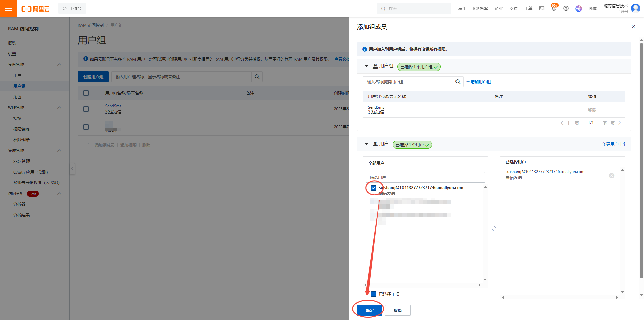
Task: Uncheck the suishang user checkbox
Action: pos(374,188)
